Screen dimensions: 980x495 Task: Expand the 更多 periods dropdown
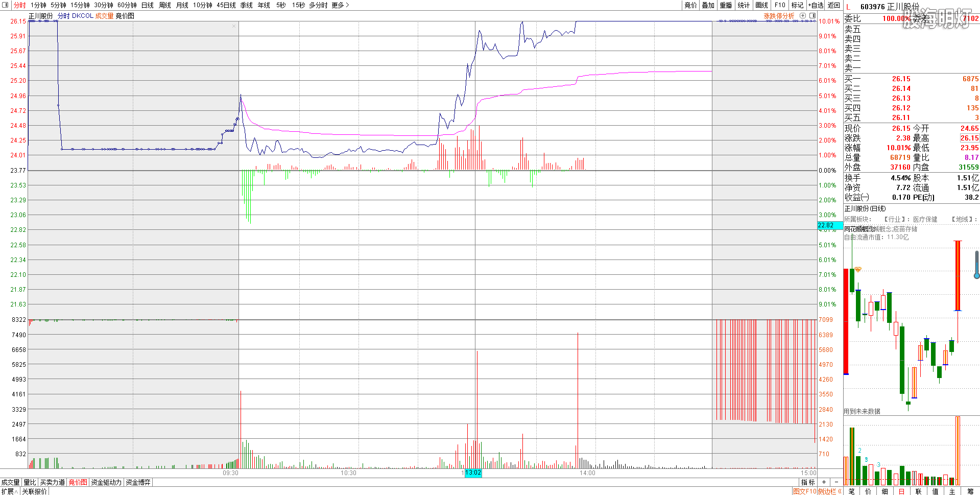340,5
